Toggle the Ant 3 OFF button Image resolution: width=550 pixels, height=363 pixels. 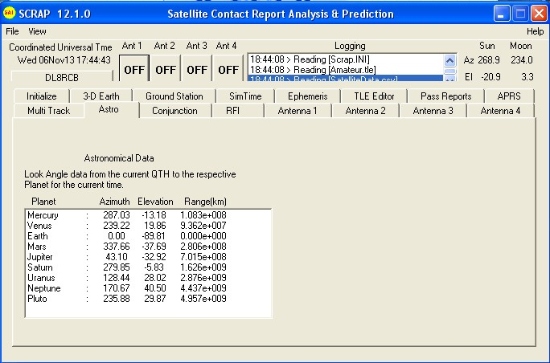pos(197,68)
